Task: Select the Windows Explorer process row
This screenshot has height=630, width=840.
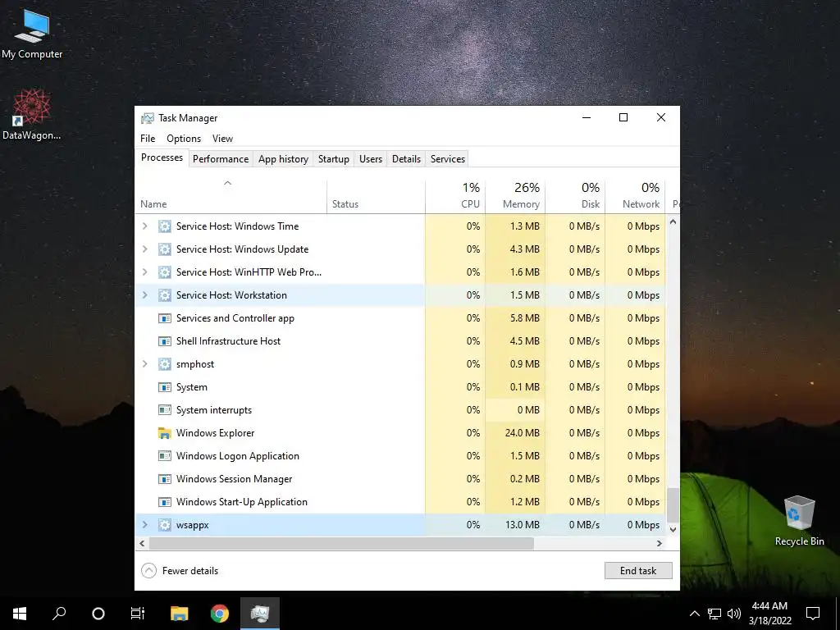Action: click(400, 433)
